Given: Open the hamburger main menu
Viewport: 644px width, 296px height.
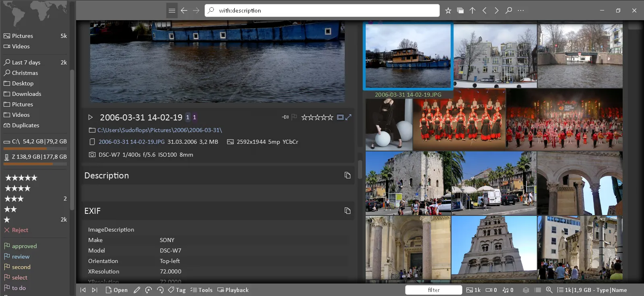Looking at the screenshot, I should [x=172, y=10].
